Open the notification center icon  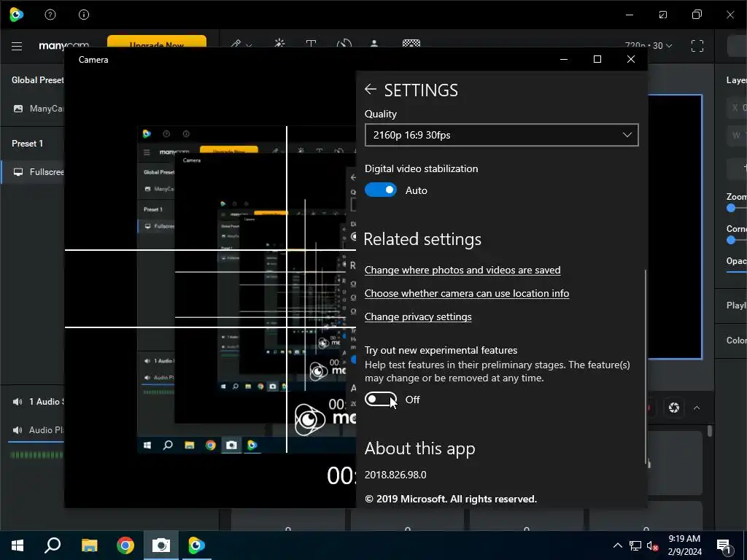[x=724, y=546]
